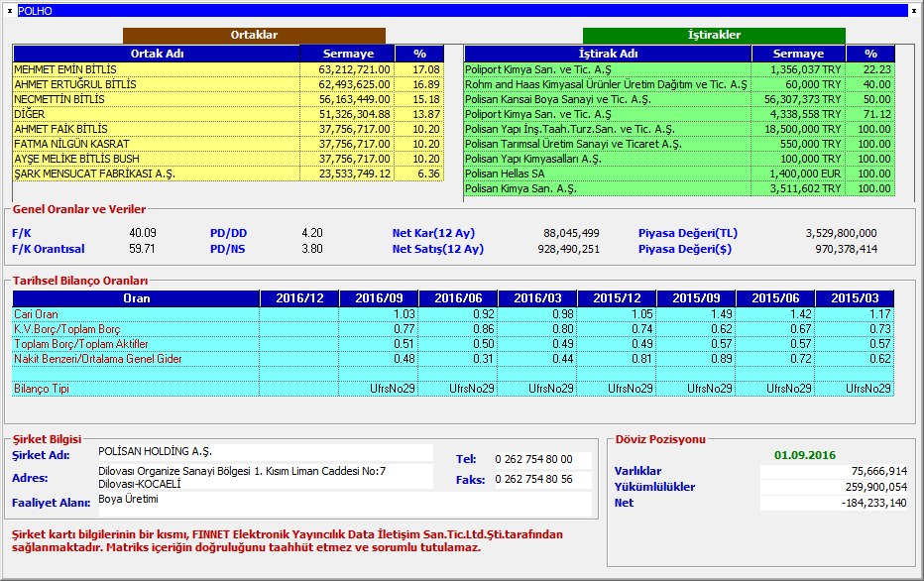Click the F/K Orantısal ratio label
Viewport: 924px width, 581px height.
[49, 249]
